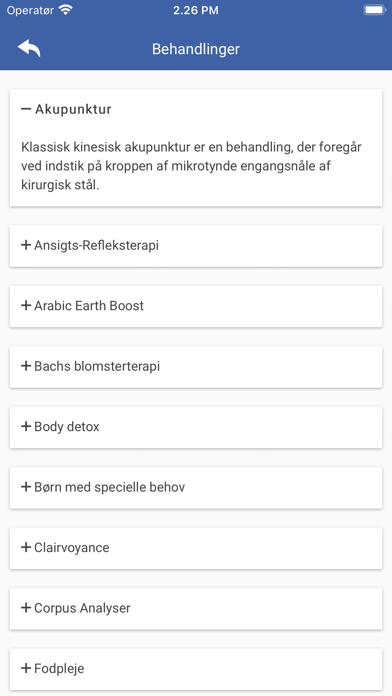Show details for Body detox

pos(196,427)
